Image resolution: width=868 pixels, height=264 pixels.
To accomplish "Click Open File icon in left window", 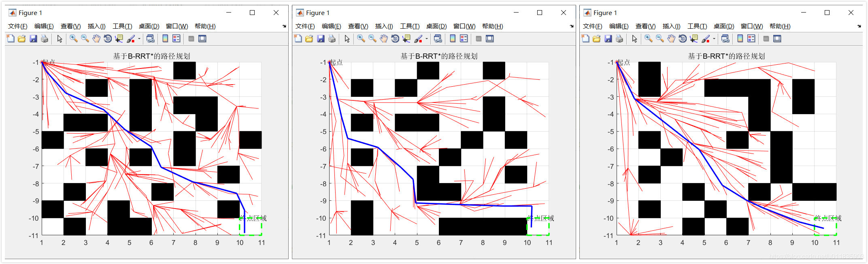I will click(x=22, y=38).
